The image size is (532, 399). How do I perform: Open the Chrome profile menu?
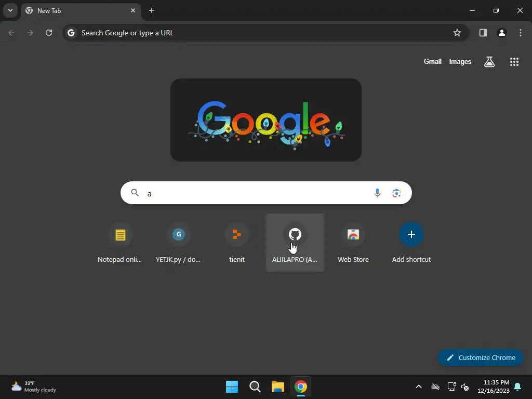[x=502, y=33]
